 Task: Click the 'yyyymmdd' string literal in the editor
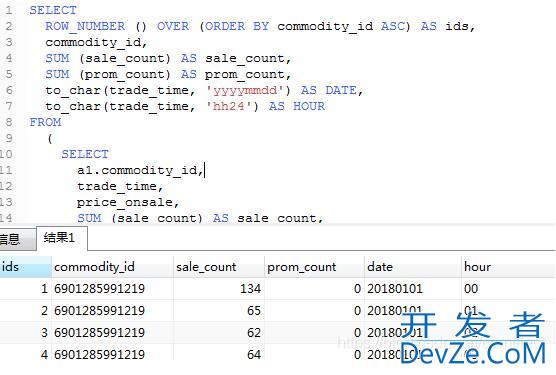point(248,90)
